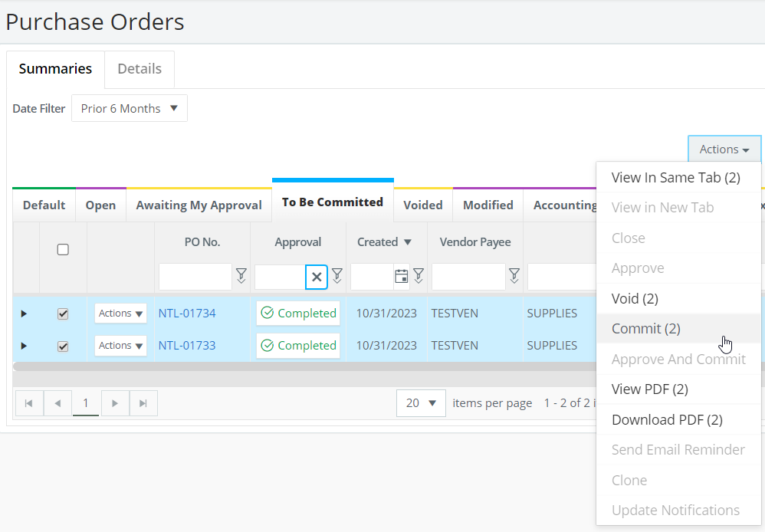Screen dimensions: 765x532
Task: Click the row Actions button for NTL-01733
Action: tap(120, 346)
